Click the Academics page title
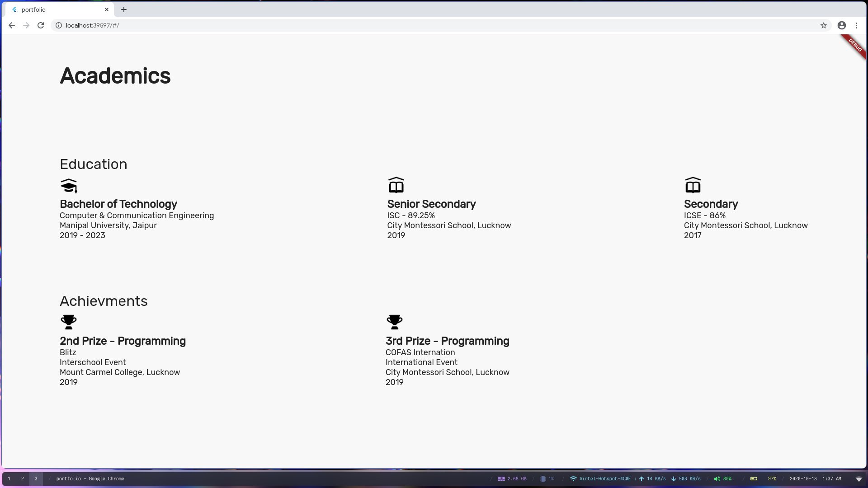 coord(115,76)
